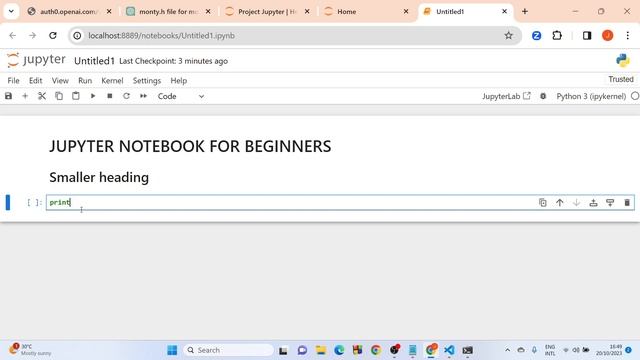Click the Jupyter logo
The height and width of the screenshot is (360, 640).
pyautogui.click(x=36, y=60)
